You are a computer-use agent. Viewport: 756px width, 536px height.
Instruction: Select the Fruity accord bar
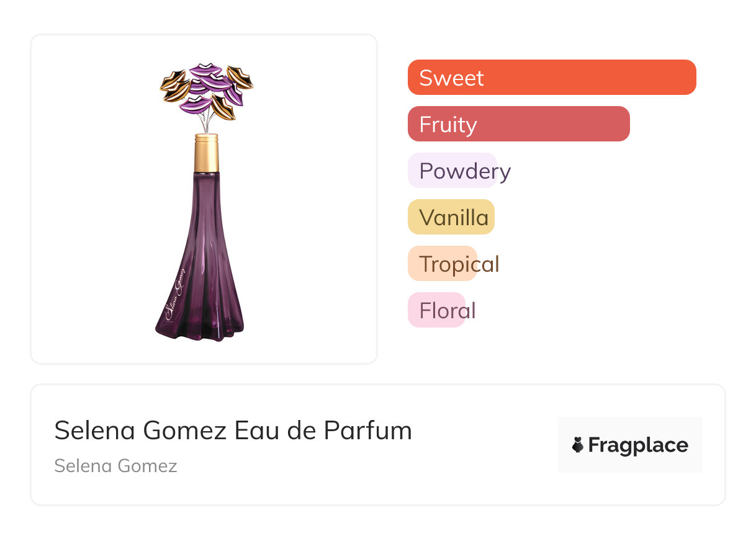tap(518, 124)
